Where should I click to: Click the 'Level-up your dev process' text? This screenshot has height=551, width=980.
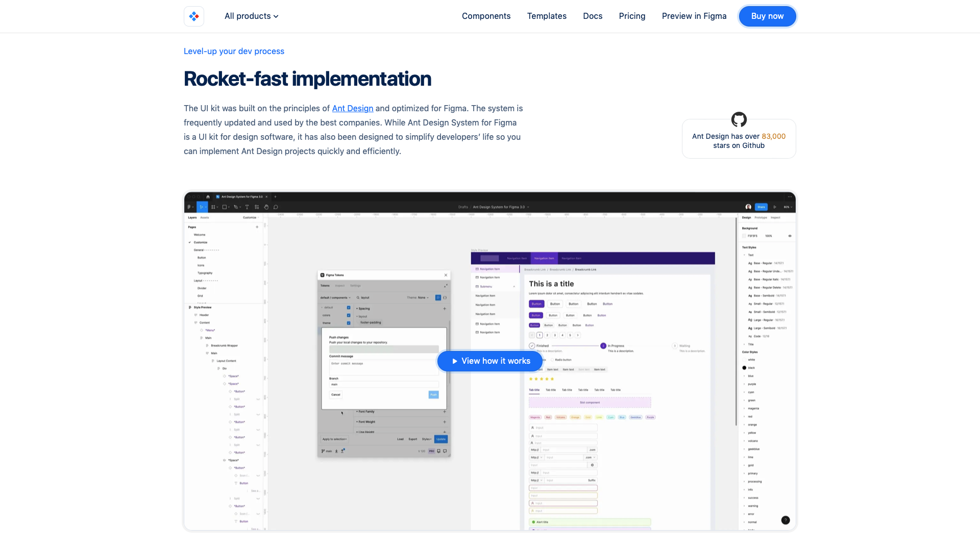pyautogui.click(x=234, y=51)
